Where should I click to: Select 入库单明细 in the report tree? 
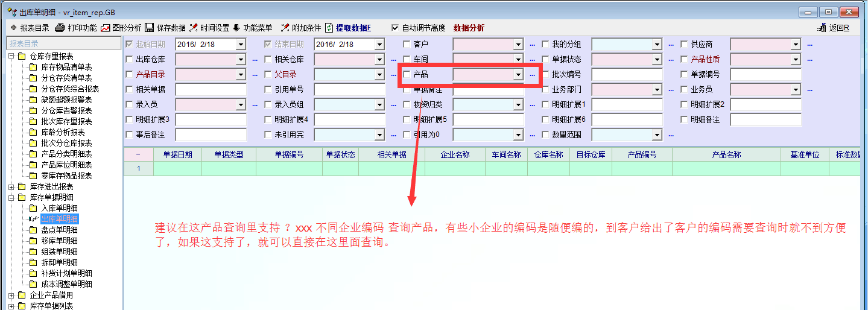click(59, 208)
